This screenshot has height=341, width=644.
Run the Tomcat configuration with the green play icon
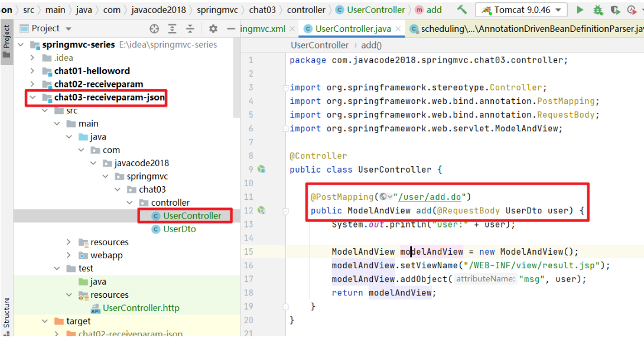click(580, 10)
